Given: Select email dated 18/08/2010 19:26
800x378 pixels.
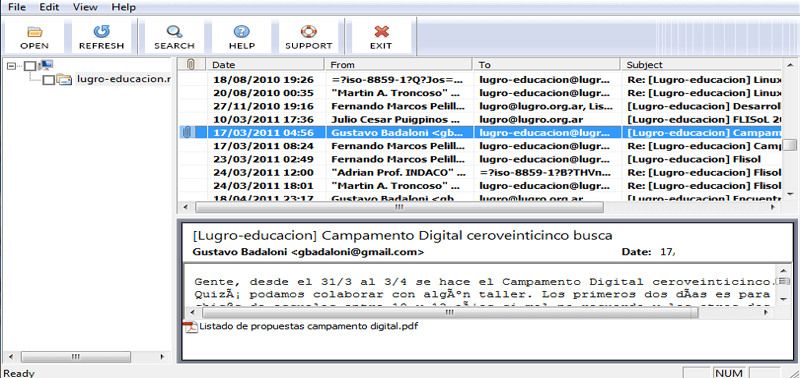Looking at the screenshot, I should [x=480, y=80].
